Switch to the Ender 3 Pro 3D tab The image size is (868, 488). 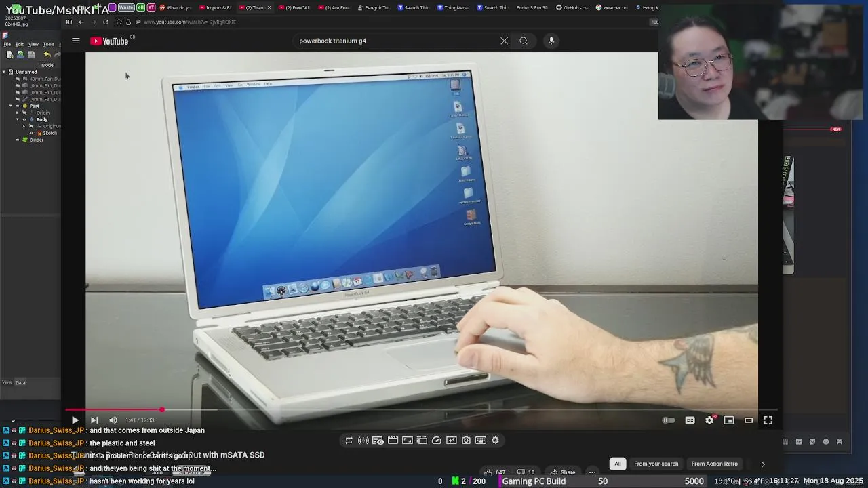click(532, 7)
